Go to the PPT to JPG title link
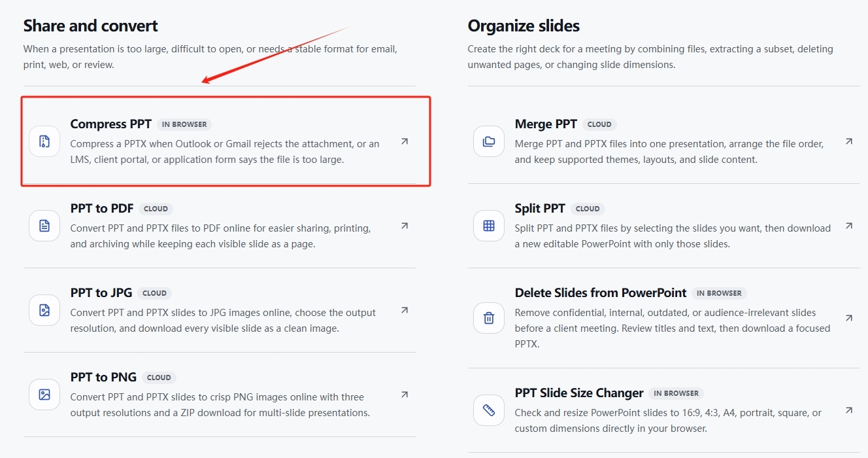This screenshot has height=458, width=868. [101, 293]
